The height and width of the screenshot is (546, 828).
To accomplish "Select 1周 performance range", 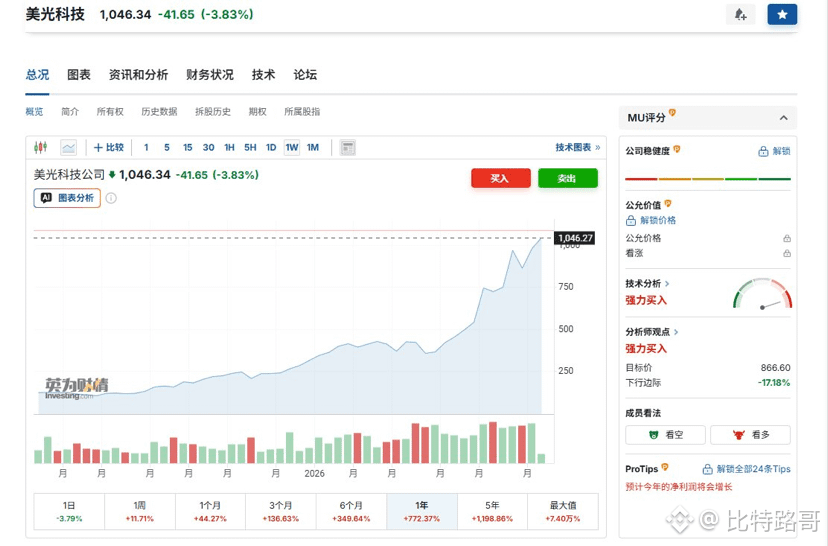I will [x=139, y=511].
